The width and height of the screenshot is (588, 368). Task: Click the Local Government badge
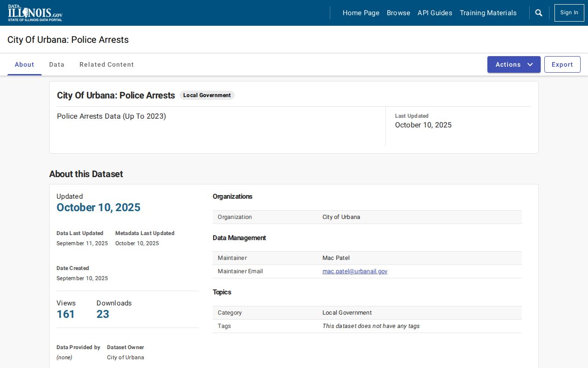coord(207,95)
